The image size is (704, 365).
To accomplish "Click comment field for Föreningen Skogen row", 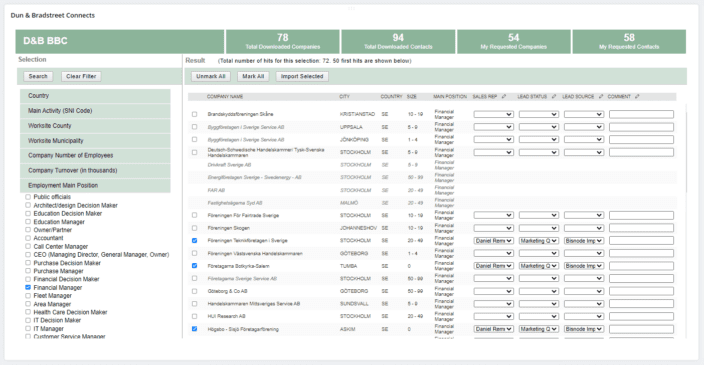I will pyautogui.click(x=641, y=228).
